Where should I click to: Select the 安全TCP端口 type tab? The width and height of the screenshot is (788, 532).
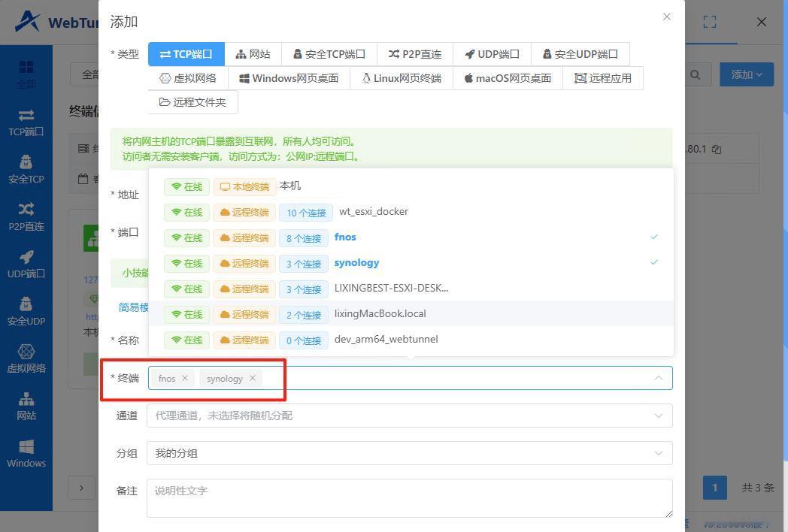tap(329, 54)
